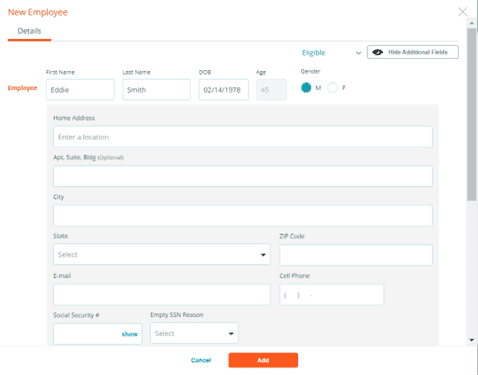
Task: Click the Empty SSN Reason dropdown arrow
Action: pos(231,334)
